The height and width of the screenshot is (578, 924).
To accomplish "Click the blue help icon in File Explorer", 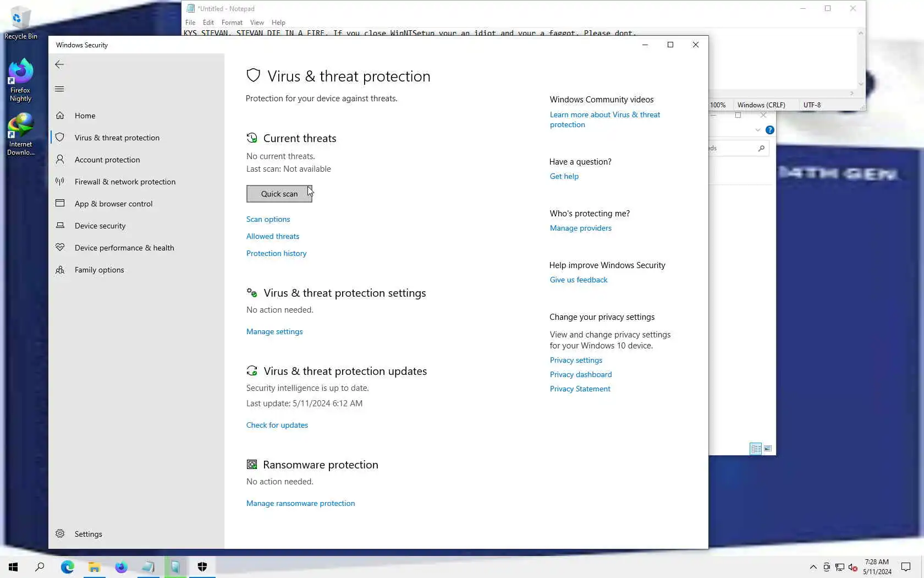I will 770,130.
